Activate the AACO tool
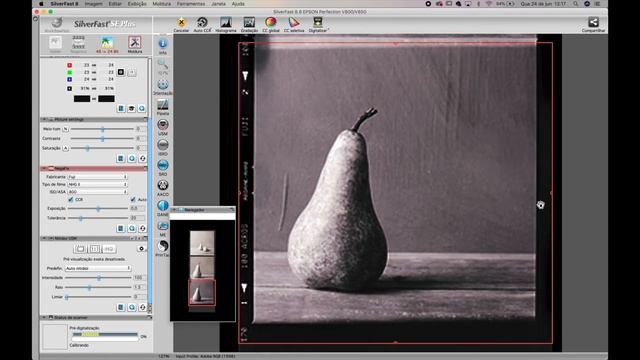640x360 pixels. click(x=162, y=188)
